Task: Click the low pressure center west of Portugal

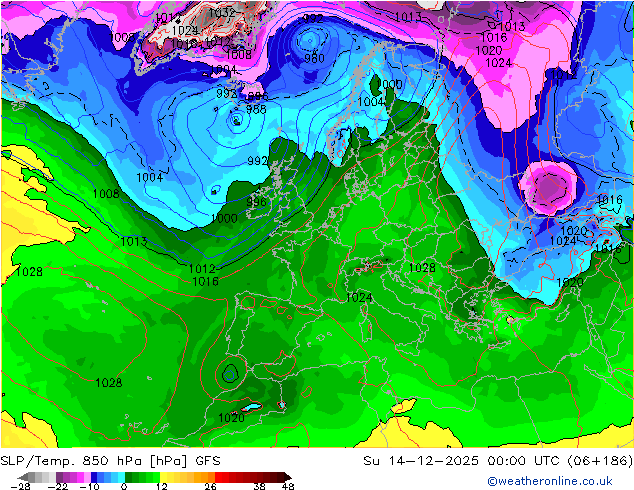Action: [230, 374]
